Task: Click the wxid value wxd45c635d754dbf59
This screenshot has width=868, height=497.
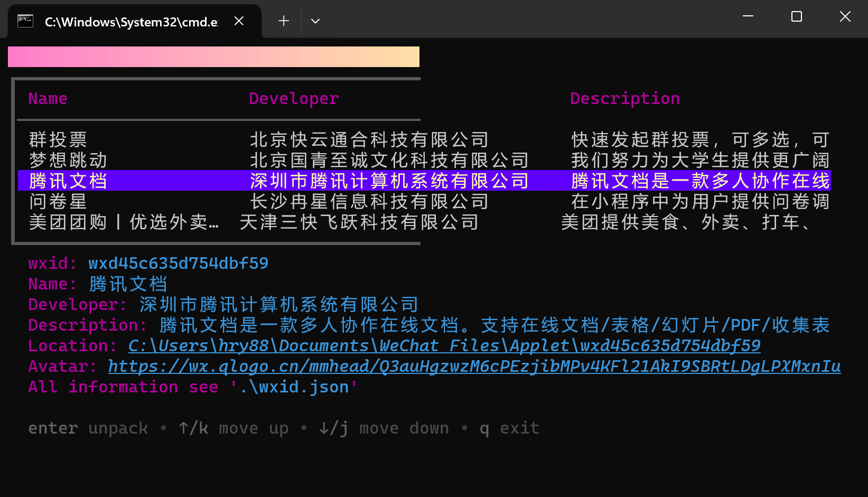Action: pos(179,264)
